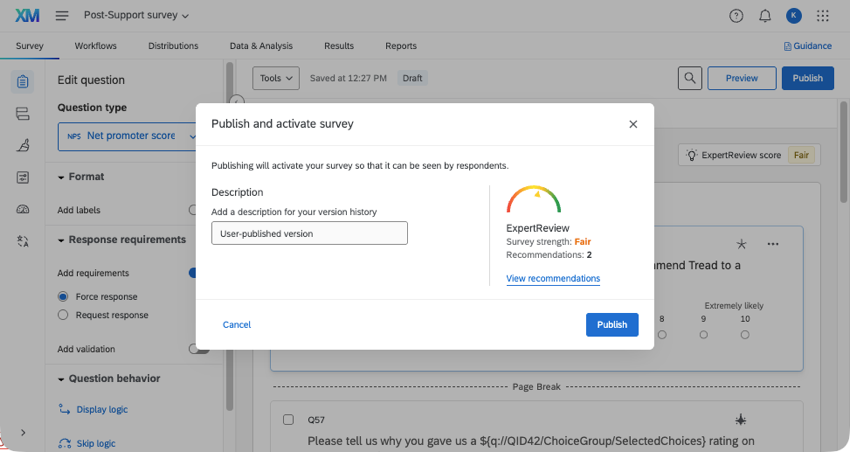Close the publish dialog with X
This screenshot has height=452, width=850.
click(633, 124)
